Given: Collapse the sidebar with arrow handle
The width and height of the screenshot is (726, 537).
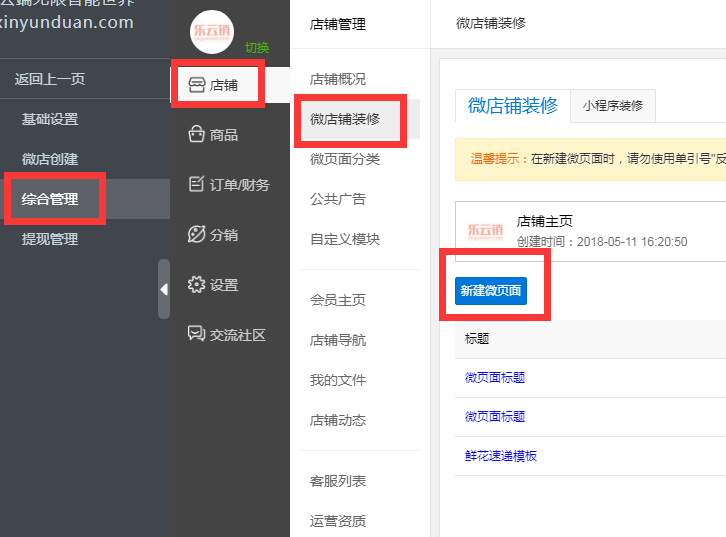Looking at the screenshot, I should (164, 289).
